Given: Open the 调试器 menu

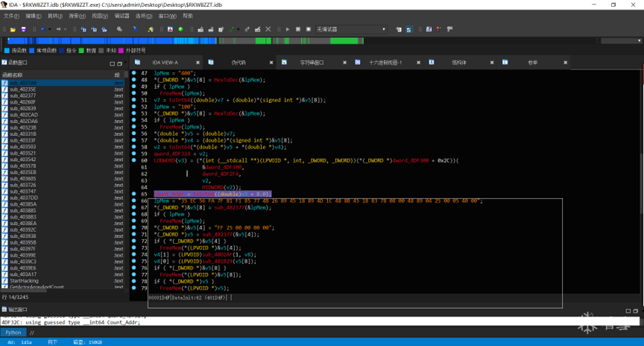Looking at the screenshot, I should (122, 16).
